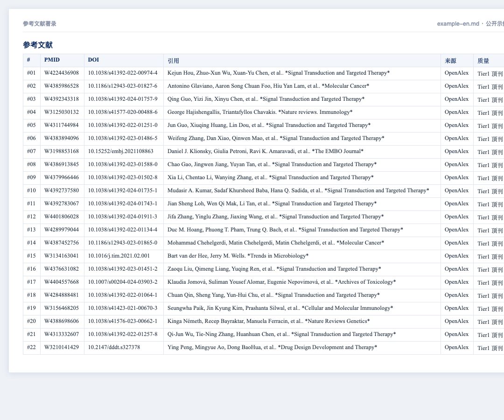The width and height of the screenshot is (504, 420).
Task: Click the Klaudia Jomová Archives of Toxicology citation
Action: tap(281, 282)
